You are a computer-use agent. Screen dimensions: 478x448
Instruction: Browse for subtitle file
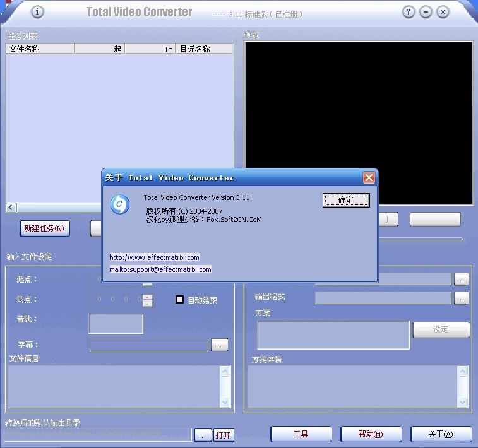(x=219, y=345)
